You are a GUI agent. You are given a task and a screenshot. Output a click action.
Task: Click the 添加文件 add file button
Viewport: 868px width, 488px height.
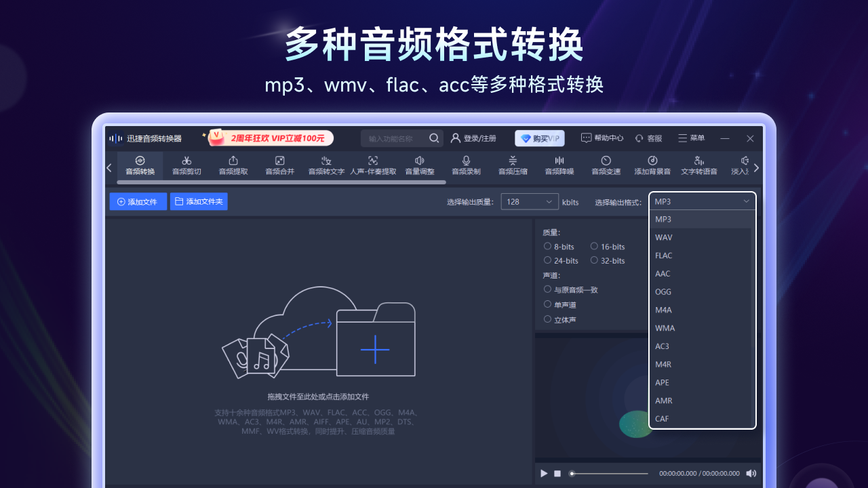[138, 201]
